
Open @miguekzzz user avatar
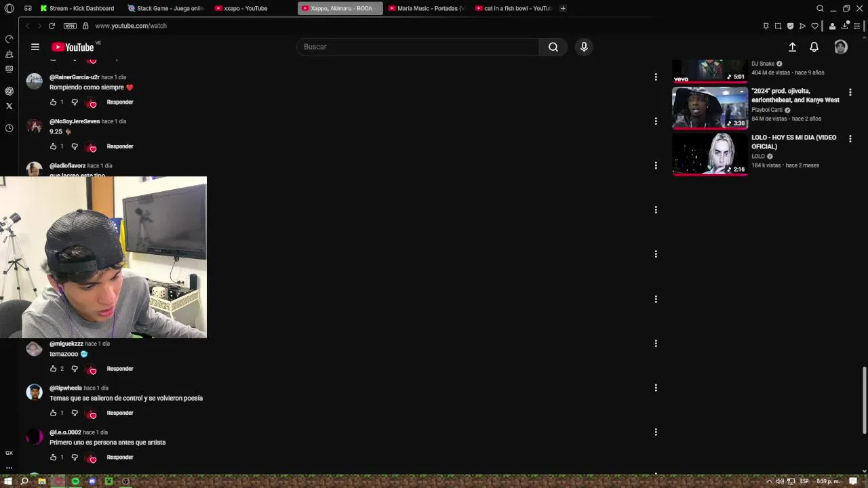34,349
